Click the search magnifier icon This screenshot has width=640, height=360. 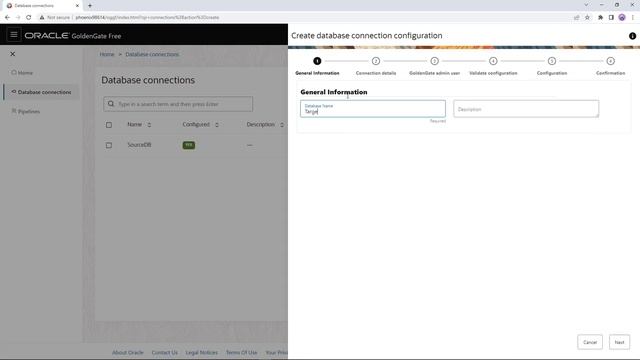[x=111, y=104]
